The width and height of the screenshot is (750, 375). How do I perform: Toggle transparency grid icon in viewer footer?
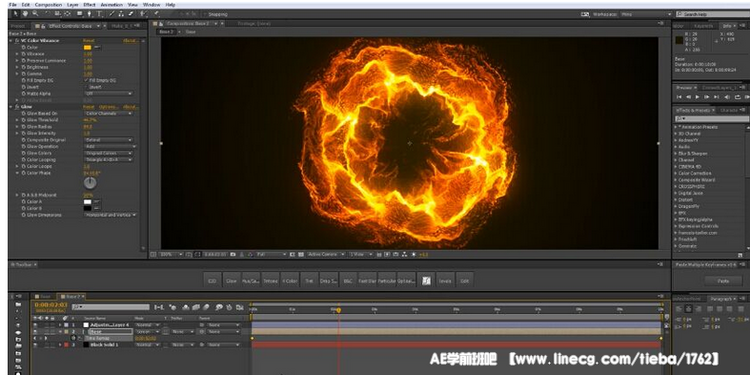(x=300, y=254)
